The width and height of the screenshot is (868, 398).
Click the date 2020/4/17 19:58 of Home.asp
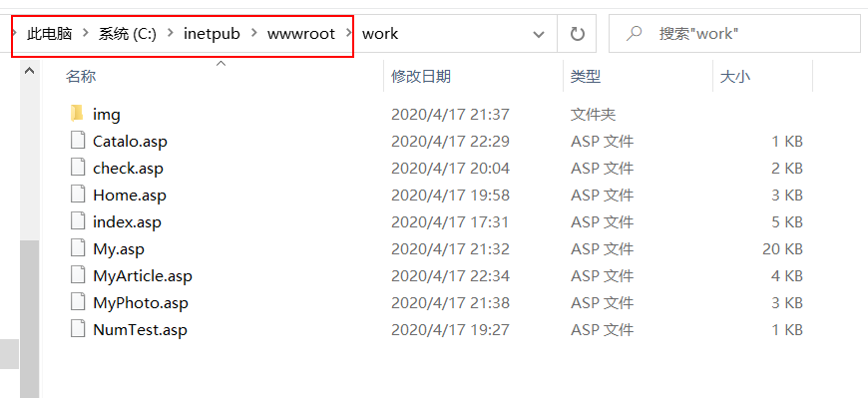pos(450,196)
